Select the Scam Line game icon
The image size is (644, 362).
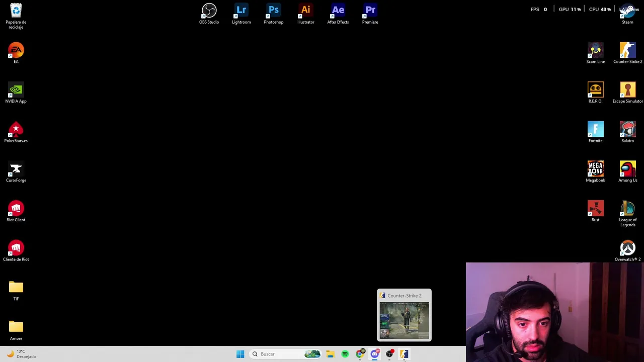coord(596,52)
